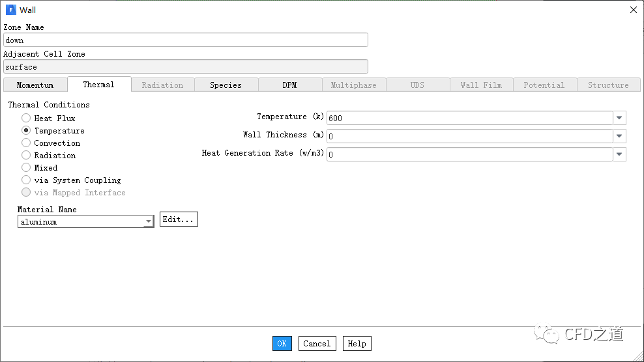The width and height of the screenshot is (644, 362).
Task: Click Edit... button beside material name
Action: [x=179, y=219]
